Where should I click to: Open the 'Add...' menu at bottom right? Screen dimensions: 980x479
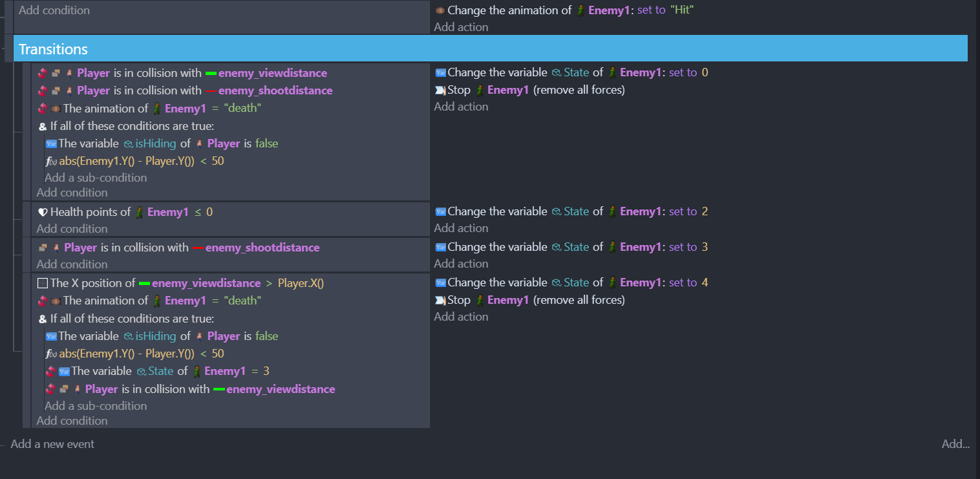click(x=955, y=444)
